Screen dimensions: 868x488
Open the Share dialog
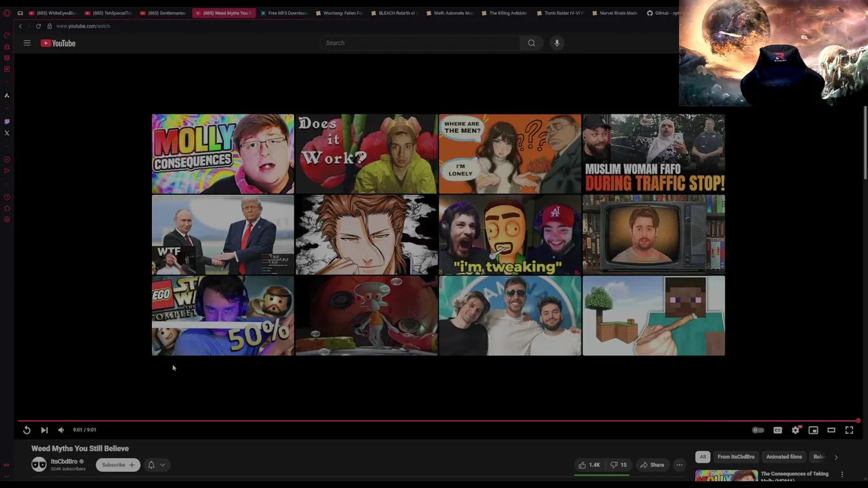(652, 465)
